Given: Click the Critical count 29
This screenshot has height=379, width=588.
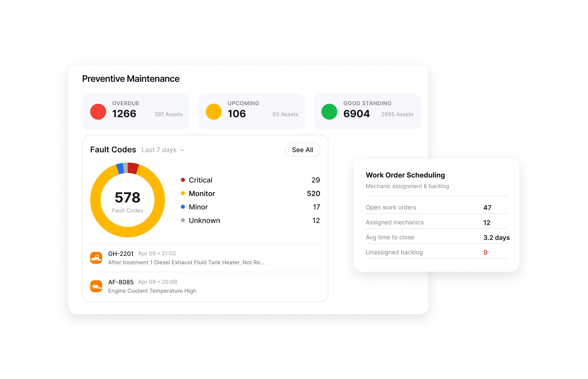Looking at the screenshot, I should point(316,180).
